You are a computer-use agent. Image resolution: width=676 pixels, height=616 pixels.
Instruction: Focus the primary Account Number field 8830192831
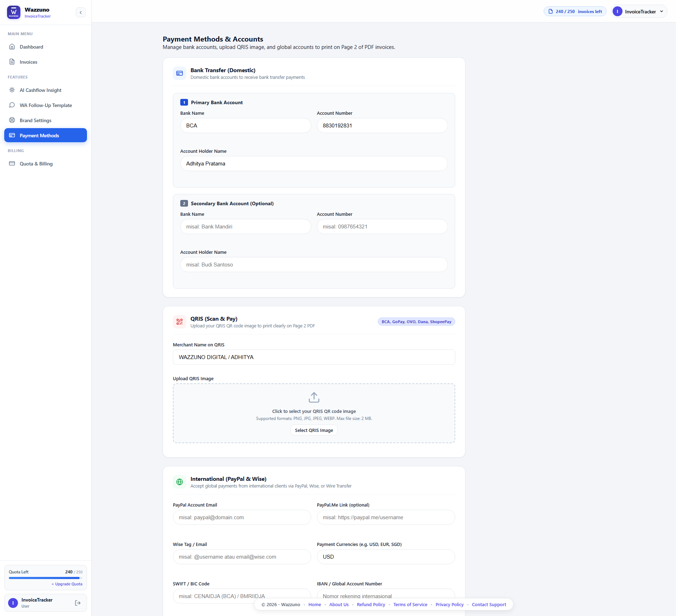[382, 126]
